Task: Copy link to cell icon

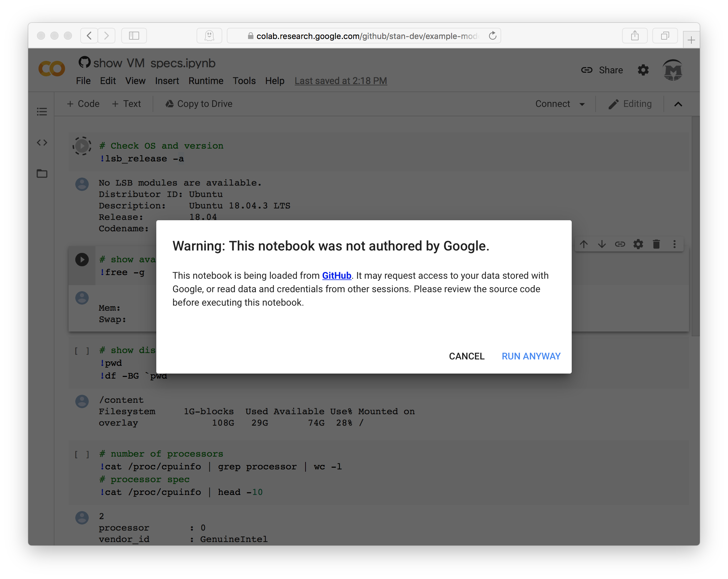Action: tap(620, 244)
